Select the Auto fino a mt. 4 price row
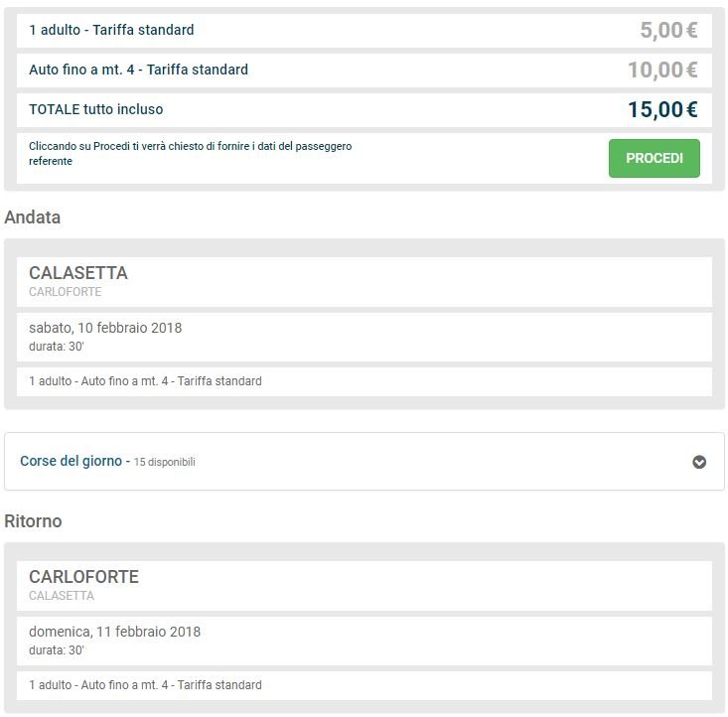The width and height of the screenshot is (728, 717). click(x=364, y=71)
